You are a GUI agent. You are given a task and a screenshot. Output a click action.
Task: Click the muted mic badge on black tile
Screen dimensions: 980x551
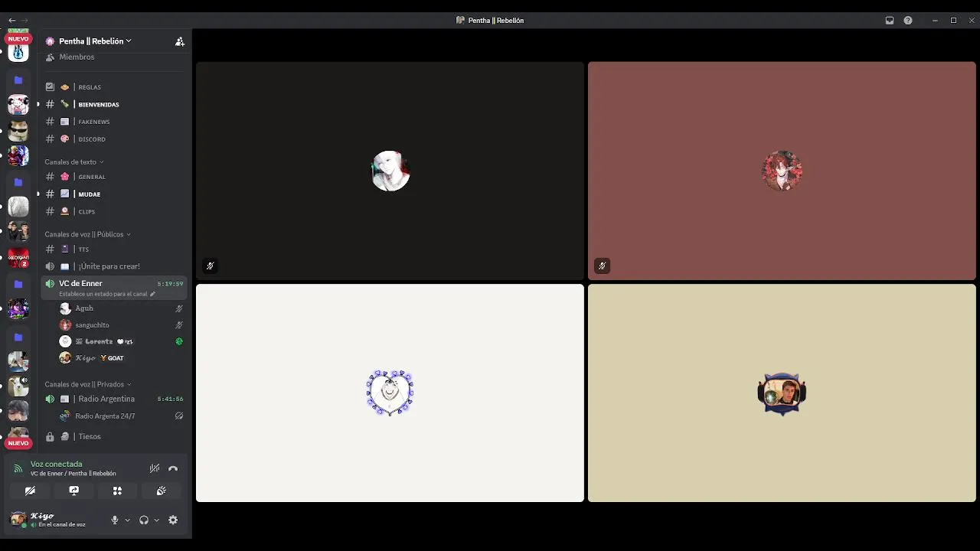pyautogui.click(x=210, y=266)
